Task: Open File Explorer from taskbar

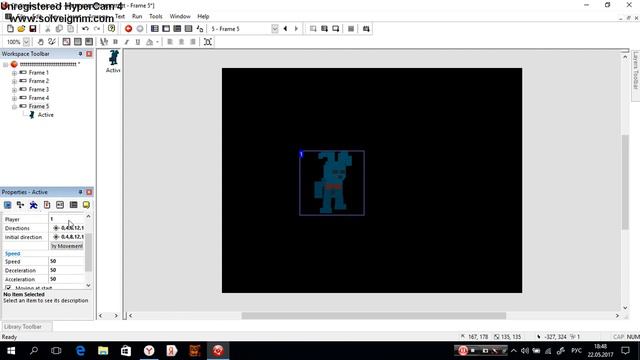Action: (103, 351)
